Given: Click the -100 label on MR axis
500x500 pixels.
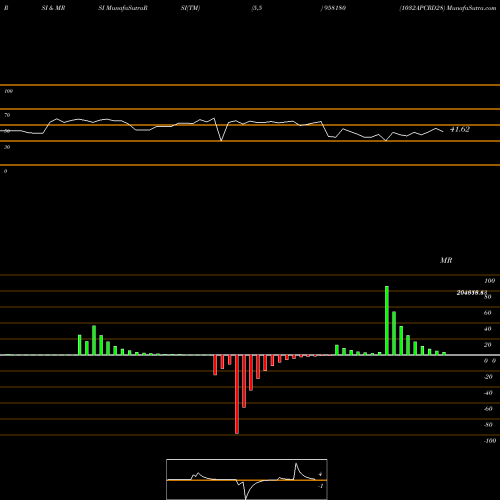Looking at the screenshot, I should [490, 441].
